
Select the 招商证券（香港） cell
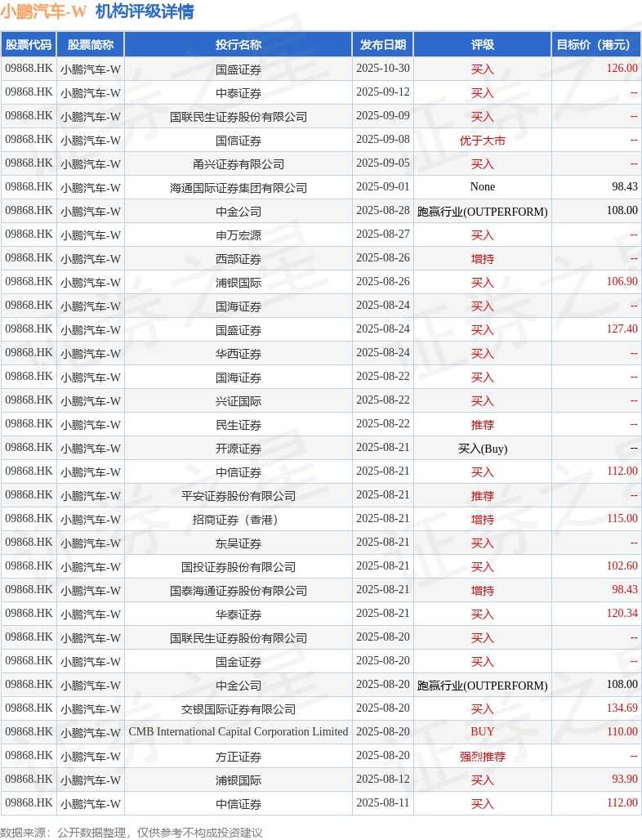click(239, 519)
